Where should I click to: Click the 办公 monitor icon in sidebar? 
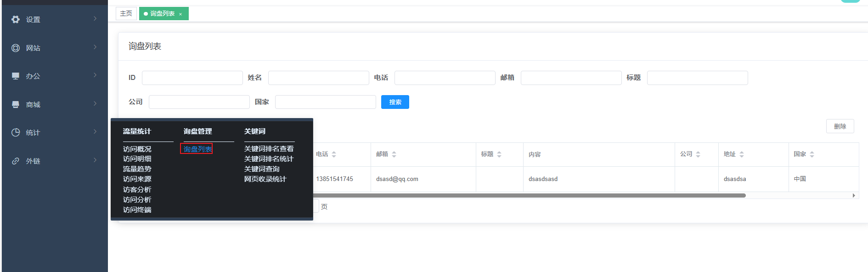point(16,76)
